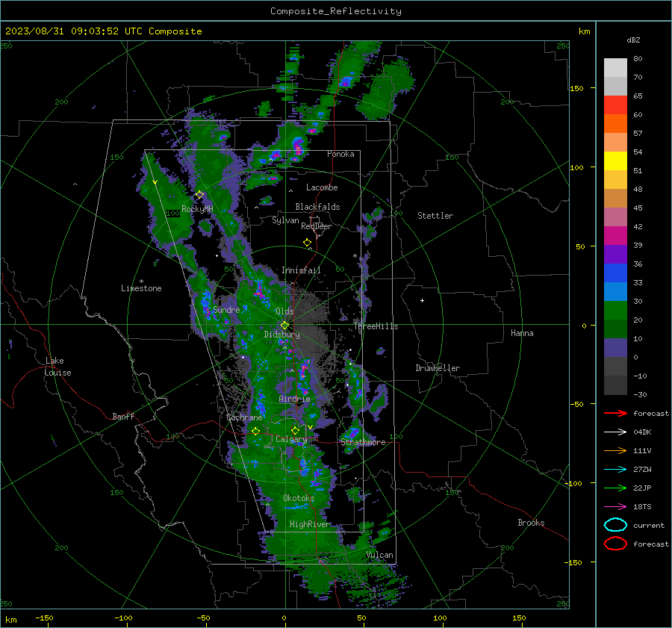Select the RedDeer label

click(317, 226)
